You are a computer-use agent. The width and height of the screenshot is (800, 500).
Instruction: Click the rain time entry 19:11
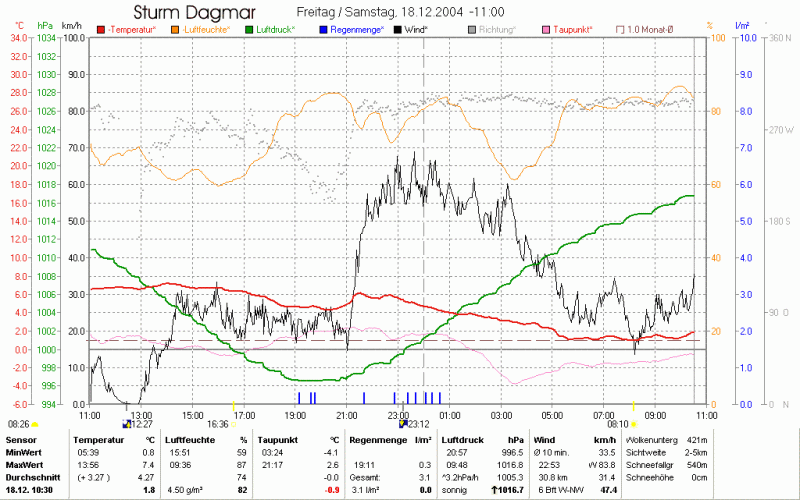click(364, 465)
